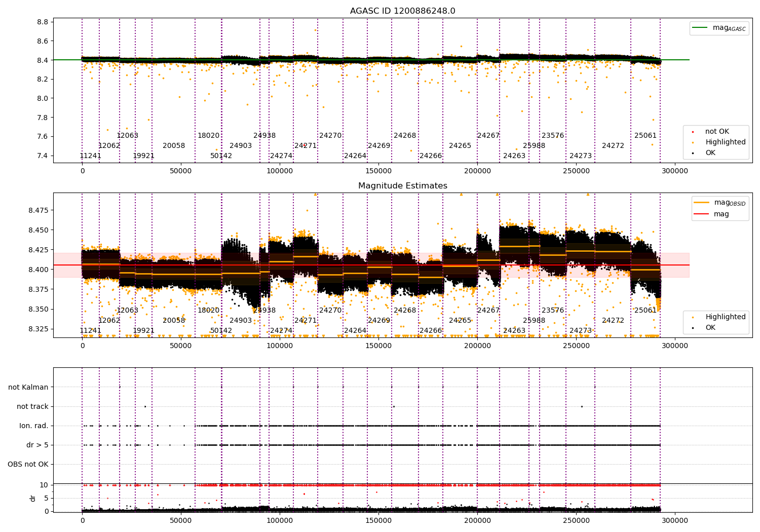Click obsid label 24268 in middle plot

[x=405, y=310]
